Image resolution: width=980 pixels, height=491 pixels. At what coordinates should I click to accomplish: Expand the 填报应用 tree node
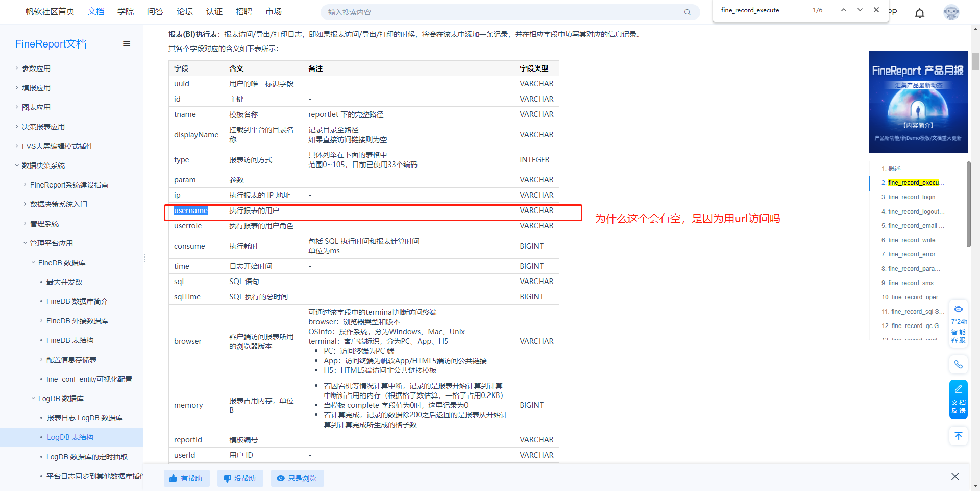17,88
